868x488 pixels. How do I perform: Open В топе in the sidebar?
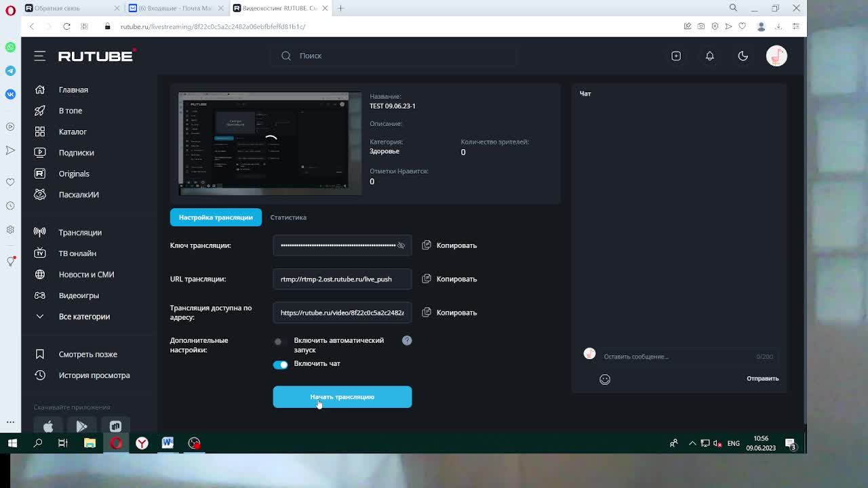(x=71, y=110)
